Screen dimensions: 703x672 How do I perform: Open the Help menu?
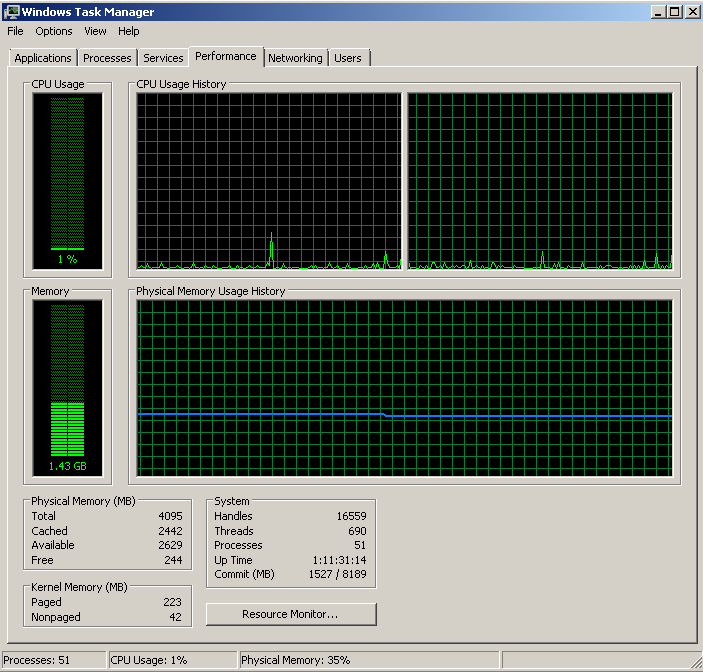(129, 31)
